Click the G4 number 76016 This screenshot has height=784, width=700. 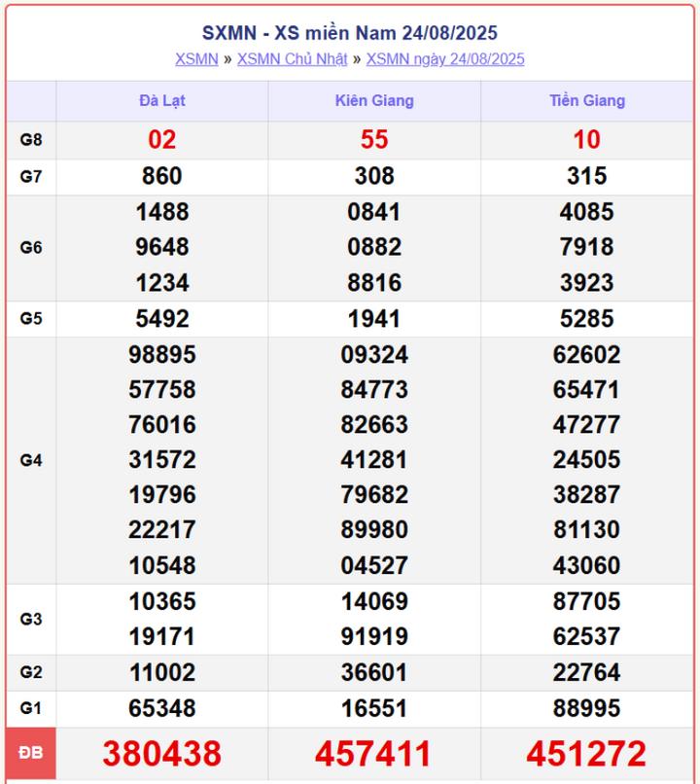(162, 425)
